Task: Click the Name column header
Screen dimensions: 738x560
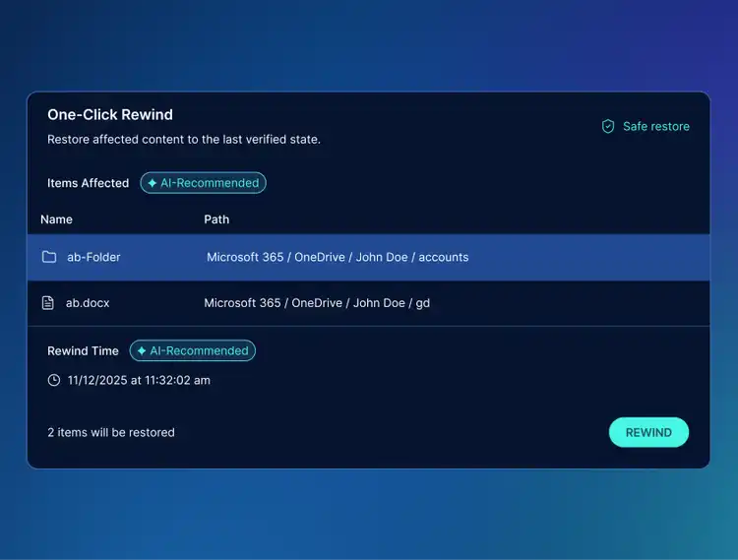Action: pos(56,219)
